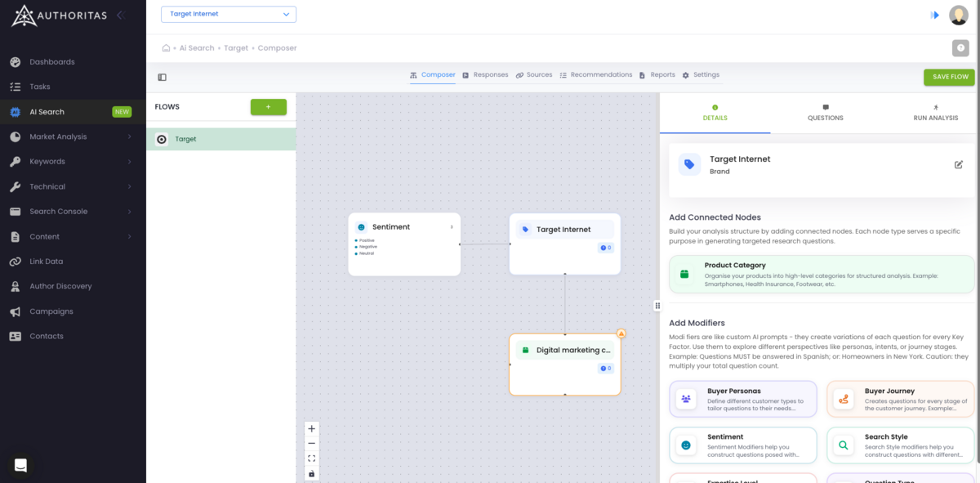Image resolution: width=980 pixels, height=483 pixels.
Task: Add Sentiment modifier card
Action: (742, 445)
